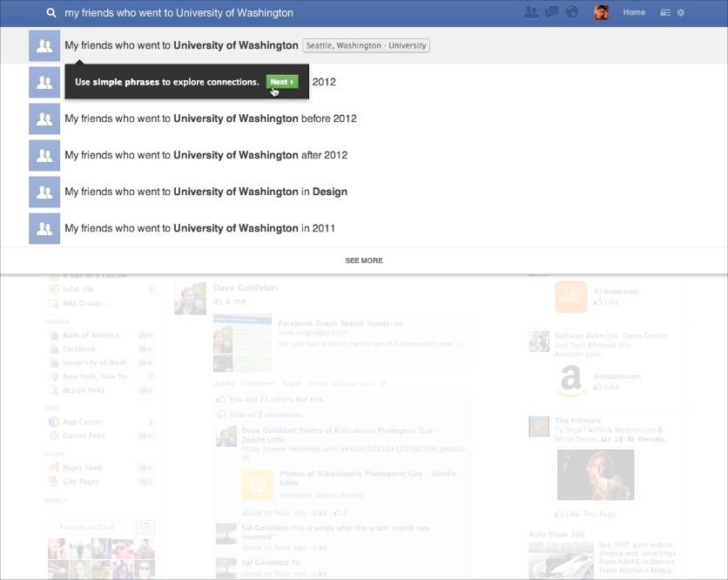Viewport: 728px width, 580px height.
Task: Open New York friends list
Action: (98, 376)
